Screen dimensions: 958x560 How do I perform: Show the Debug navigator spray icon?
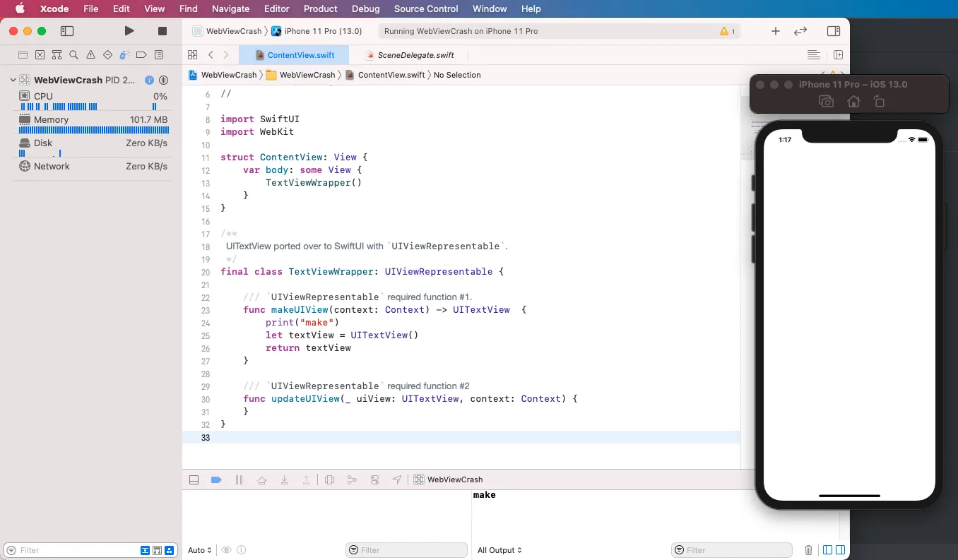tap(124, 54)
